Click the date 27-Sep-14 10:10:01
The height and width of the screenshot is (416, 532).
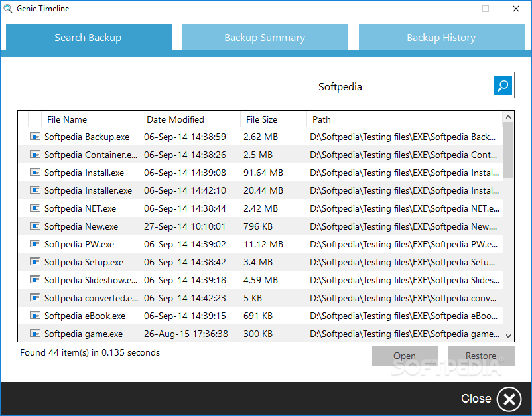tap(184, 226)
